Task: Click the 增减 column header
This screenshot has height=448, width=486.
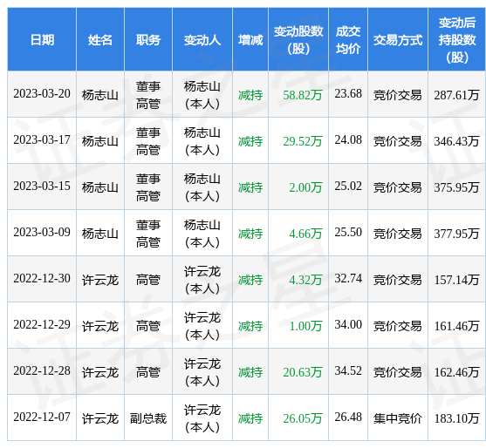Action: (x=250, y=40)
